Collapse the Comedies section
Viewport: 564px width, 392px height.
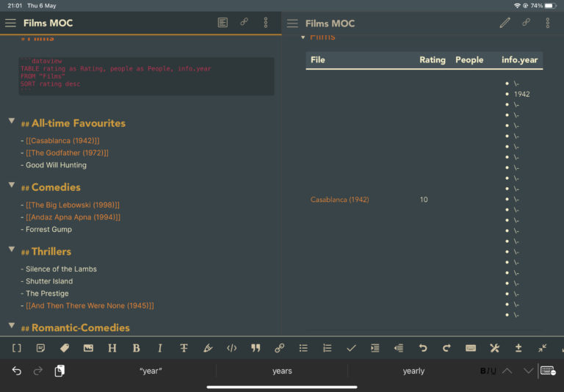(x=12, y=185)
